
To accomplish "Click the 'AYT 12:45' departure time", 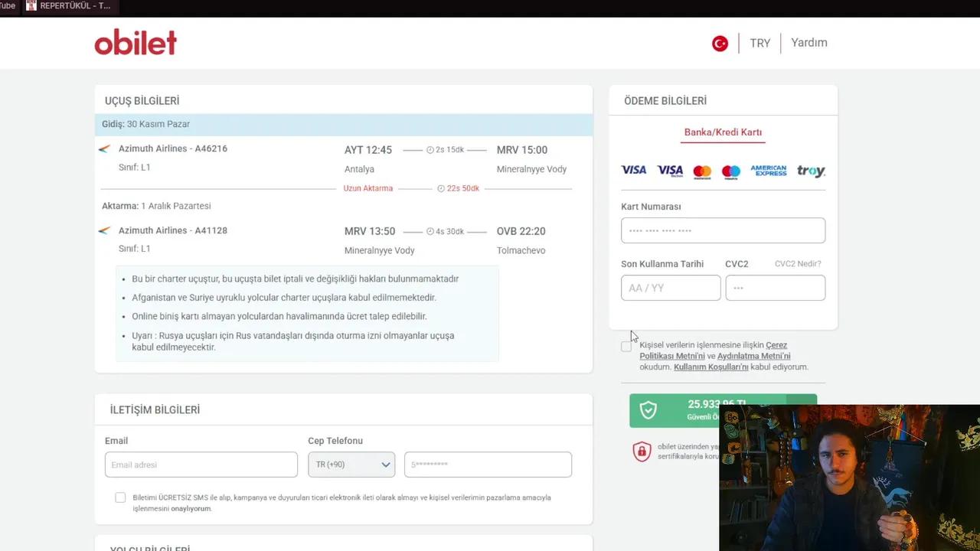I will tap(368, 150).
